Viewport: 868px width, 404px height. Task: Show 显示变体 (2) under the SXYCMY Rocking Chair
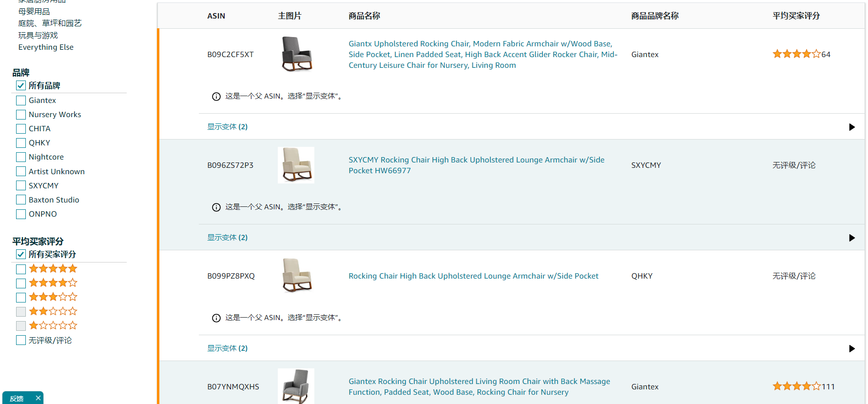[228, 238]
